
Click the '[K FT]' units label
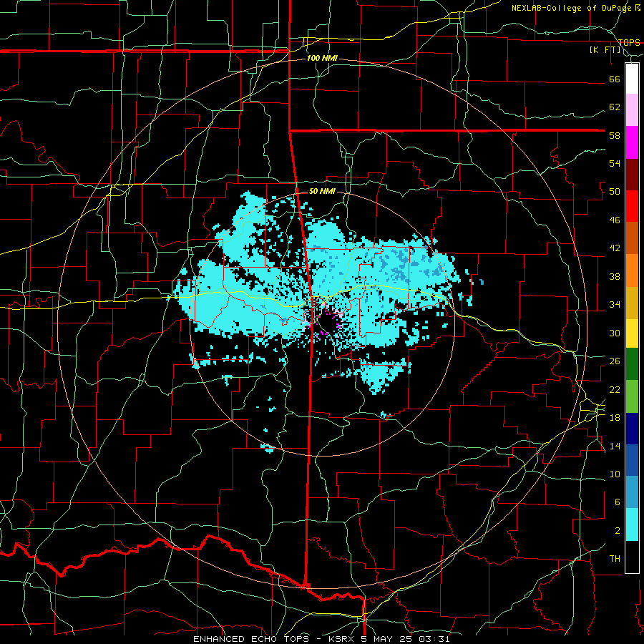tap(605, 49)
